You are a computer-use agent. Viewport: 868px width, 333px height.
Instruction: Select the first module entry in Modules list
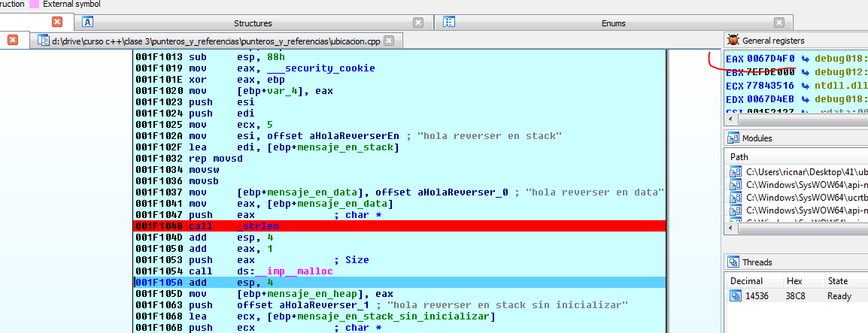point(797,171)
